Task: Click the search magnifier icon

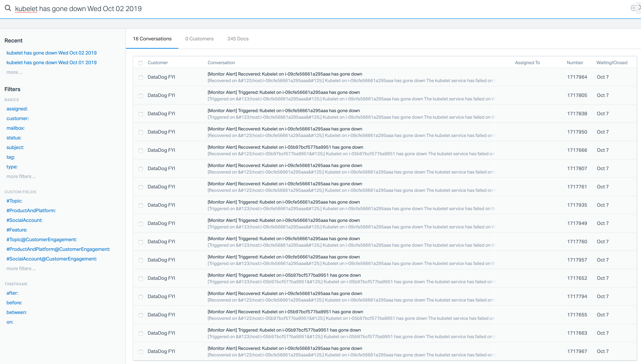Action: click(8, 8)
